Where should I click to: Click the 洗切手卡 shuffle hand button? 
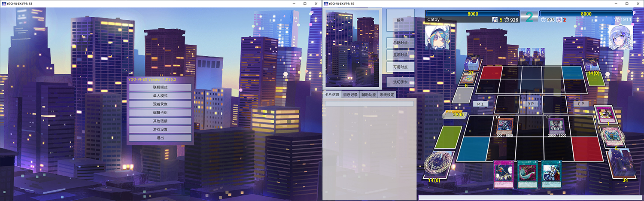pyautogui.click(x=401, y=82)
